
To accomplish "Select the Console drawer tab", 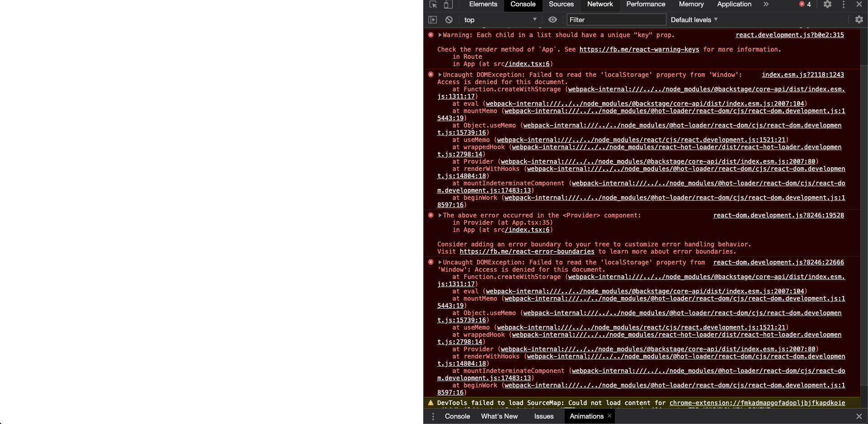I will (457, 416).
